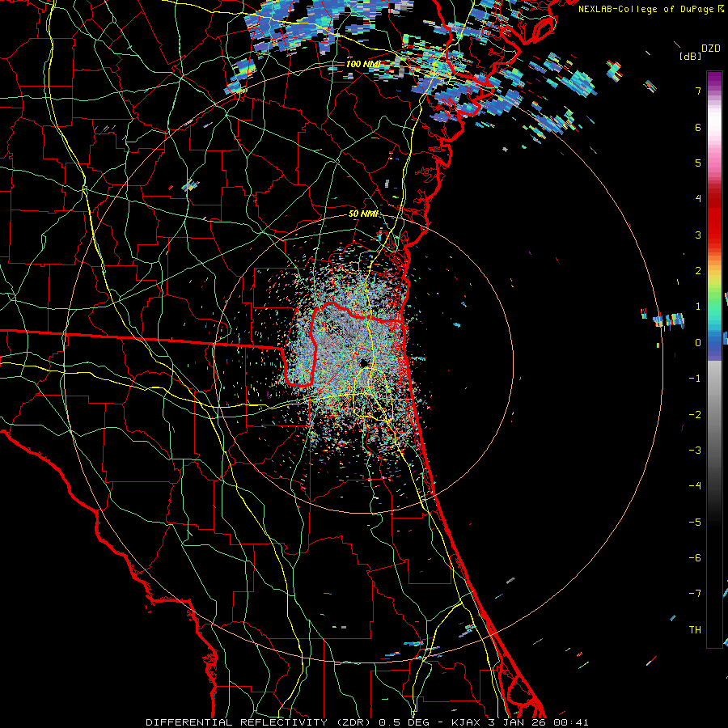Select the "100 NMI" range ring label

tap(363, 64)
